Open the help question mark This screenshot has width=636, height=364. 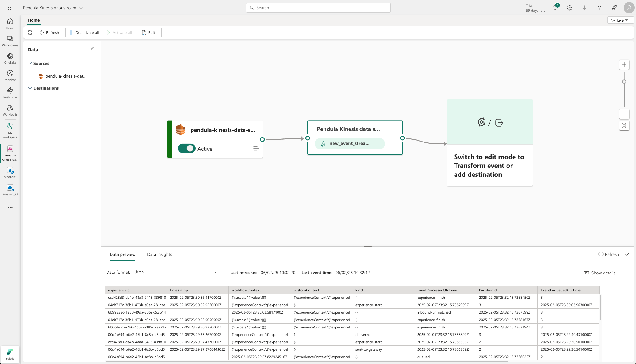pyautogui.click(x=600, y=8)
